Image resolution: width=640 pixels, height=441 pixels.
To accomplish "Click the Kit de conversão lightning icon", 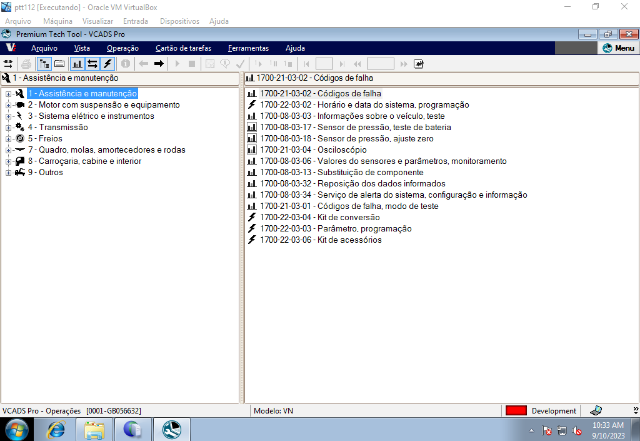I will 252,217.
